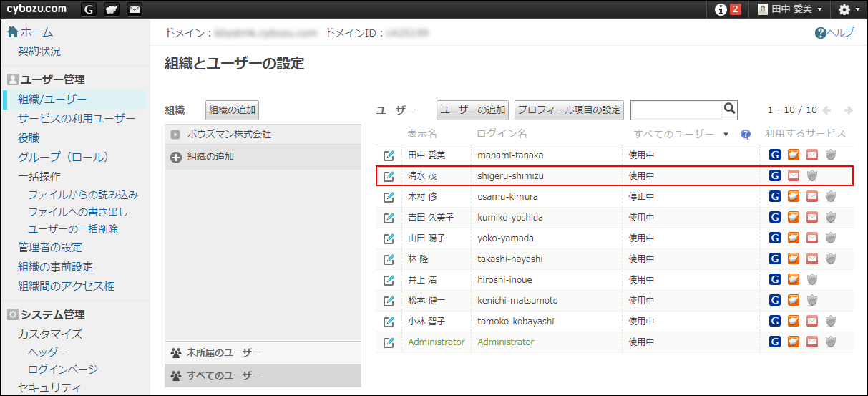Open 管理者の設定 sidebar item

click(50, 248)
